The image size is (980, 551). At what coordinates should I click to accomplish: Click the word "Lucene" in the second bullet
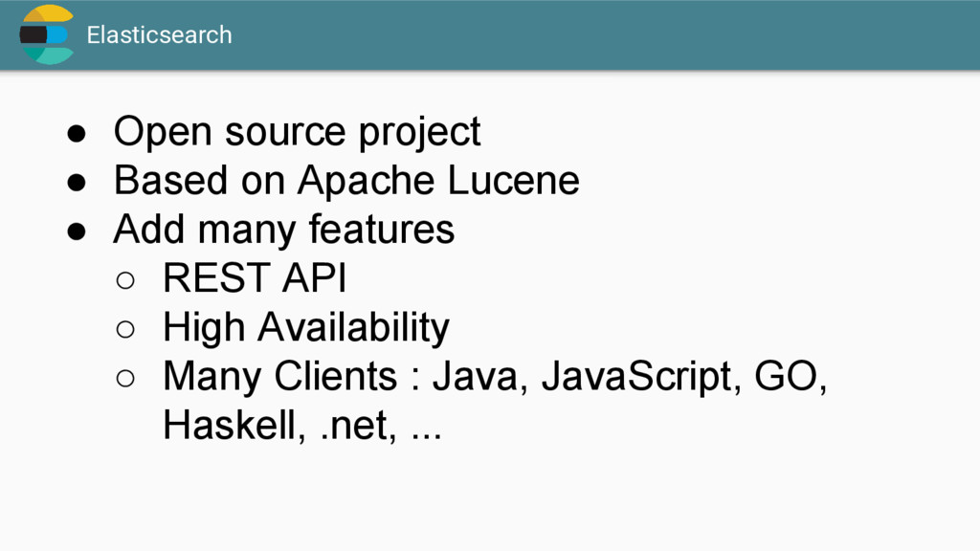[513, 181]
